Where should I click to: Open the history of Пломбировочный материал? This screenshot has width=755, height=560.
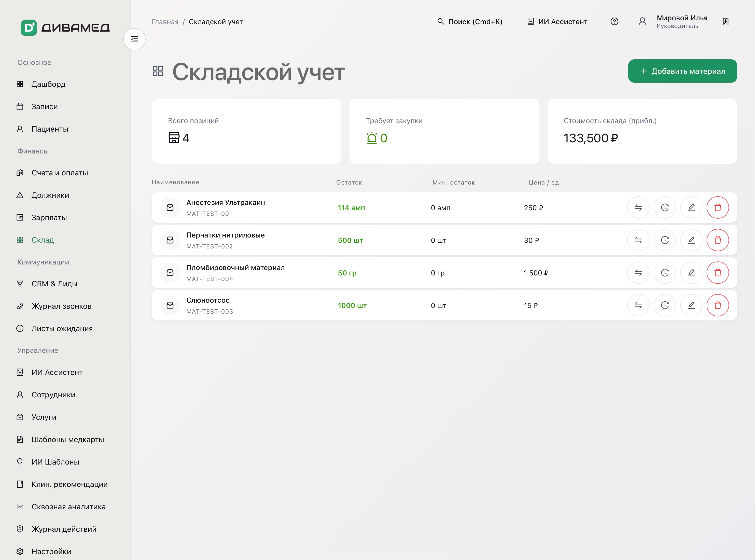(x=664, y=273)
